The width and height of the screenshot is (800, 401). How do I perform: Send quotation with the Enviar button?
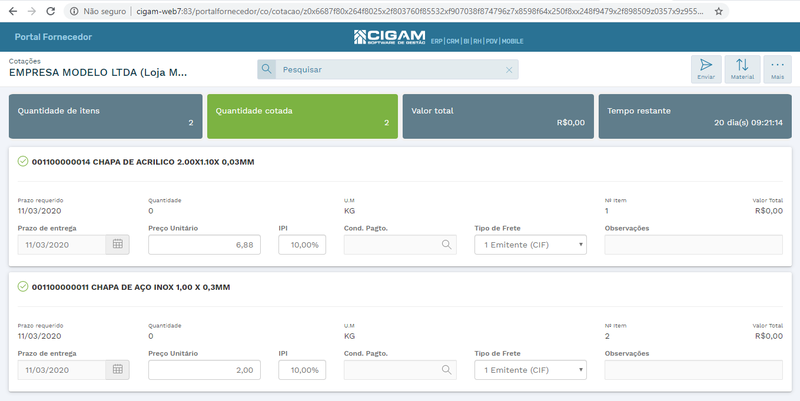pos(706,69)
